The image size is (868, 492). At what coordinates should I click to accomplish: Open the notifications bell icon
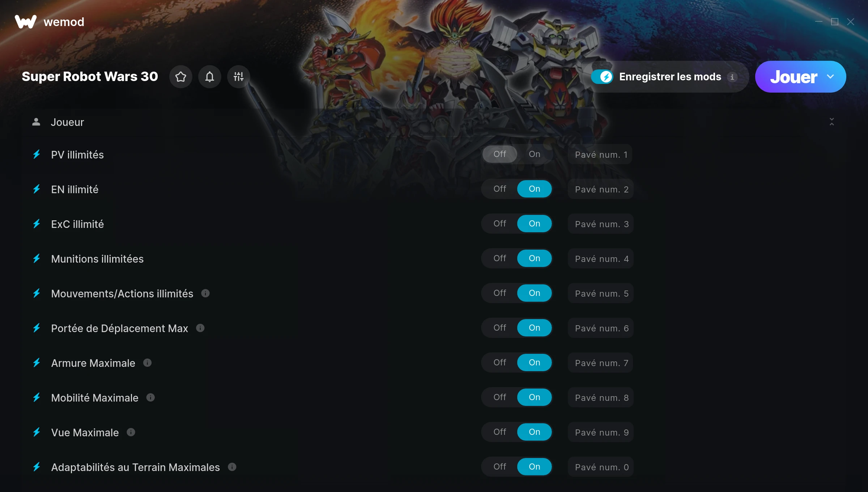tap(210, 77)
